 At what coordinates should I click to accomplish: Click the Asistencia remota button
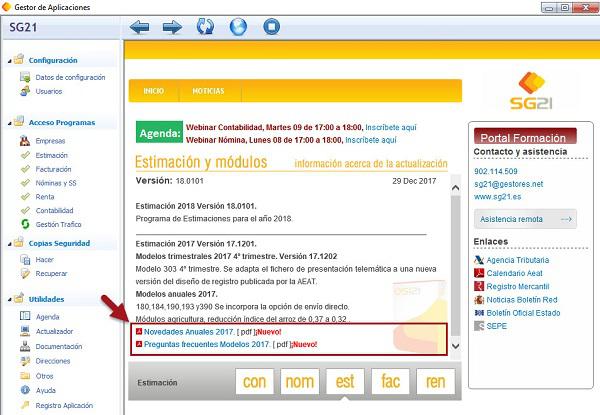click(527, 219)
